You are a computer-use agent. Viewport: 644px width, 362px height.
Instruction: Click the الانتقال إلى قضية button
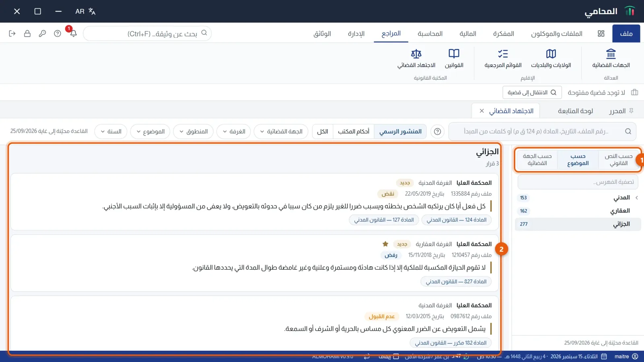tap(532, 92)
